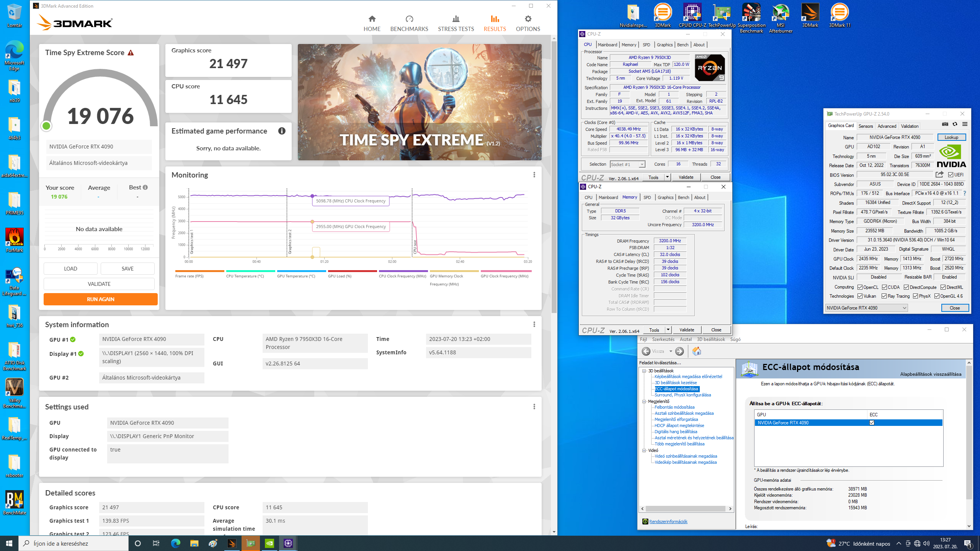The image size is (980, 551).
Task: Open the Valley Benchmark desktop icon
Action: (x=15, y=393)
